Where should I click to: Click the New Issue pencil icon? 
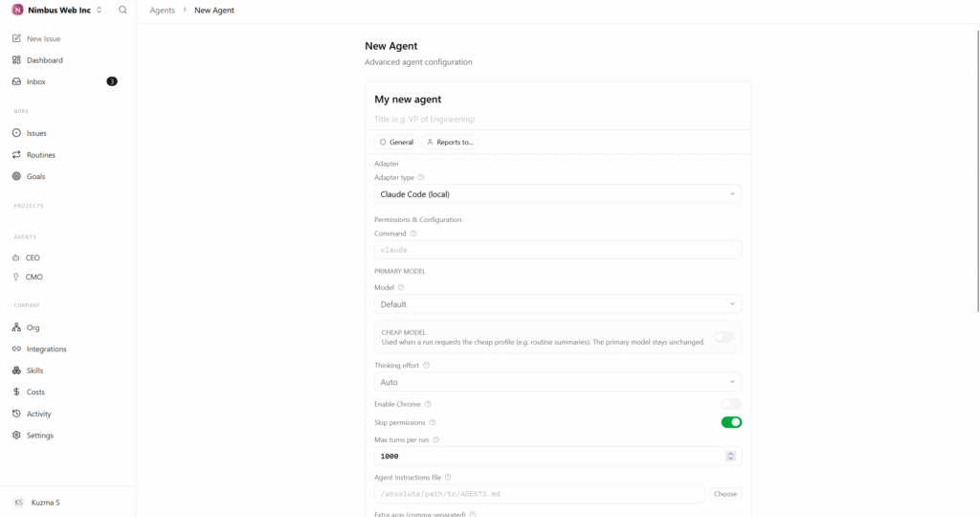coord(16,38)
